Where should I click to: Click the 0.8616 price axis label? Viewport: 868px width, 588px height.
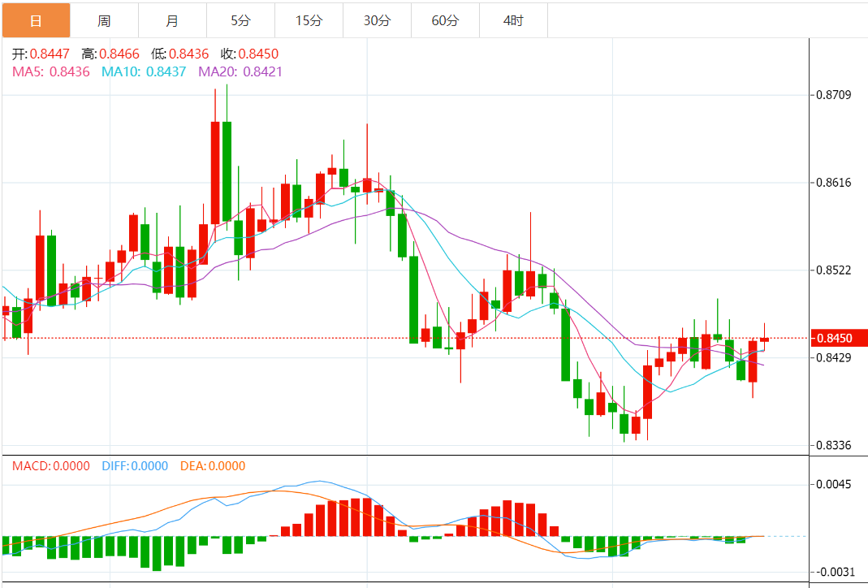[834, 182]
